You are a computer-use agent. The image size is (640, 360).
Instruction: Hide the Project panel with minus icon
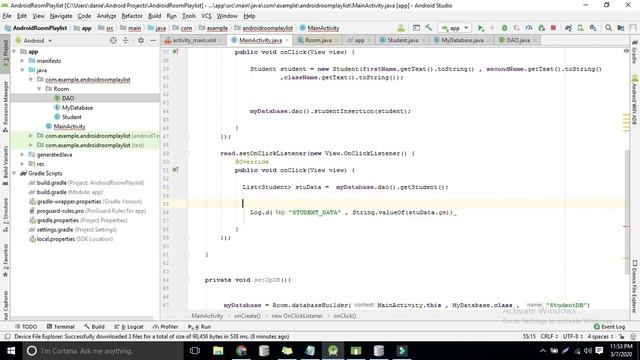point(153,40)
